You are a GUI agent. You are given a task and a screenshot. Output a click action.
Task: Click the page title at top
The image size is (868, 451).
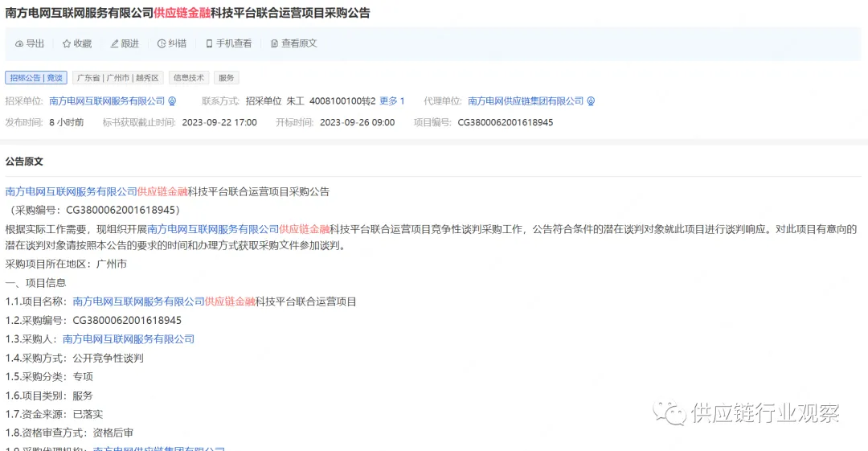coord(187,13)
